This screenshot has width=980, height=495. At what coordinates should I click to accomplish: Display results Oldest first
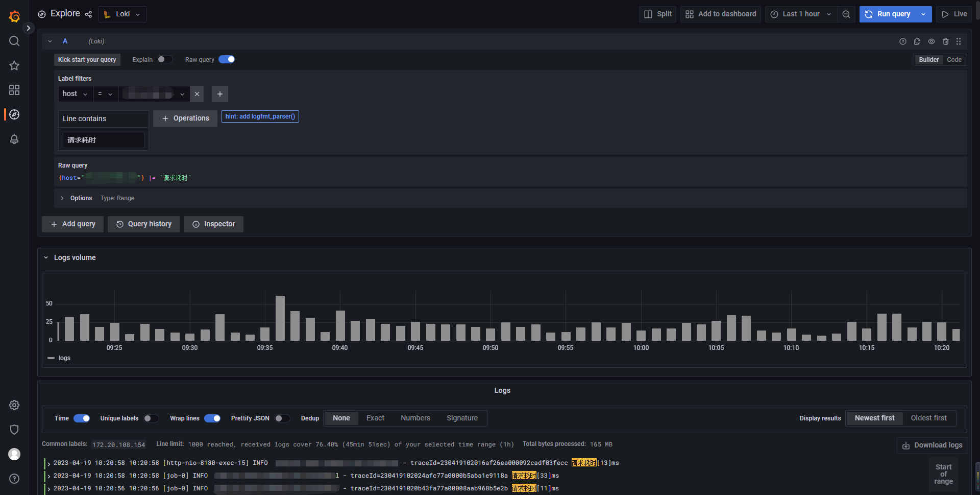pyautogui.click(x=929, y=418)
